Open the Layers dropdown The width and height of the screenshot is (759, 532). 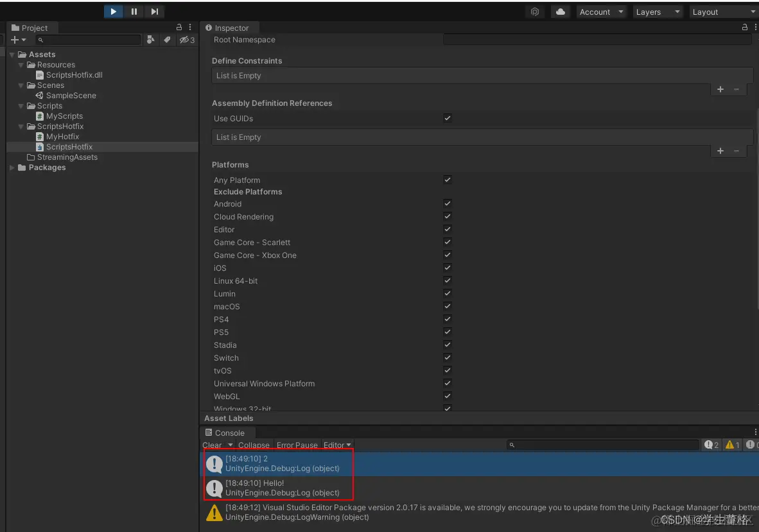(658, 12)
